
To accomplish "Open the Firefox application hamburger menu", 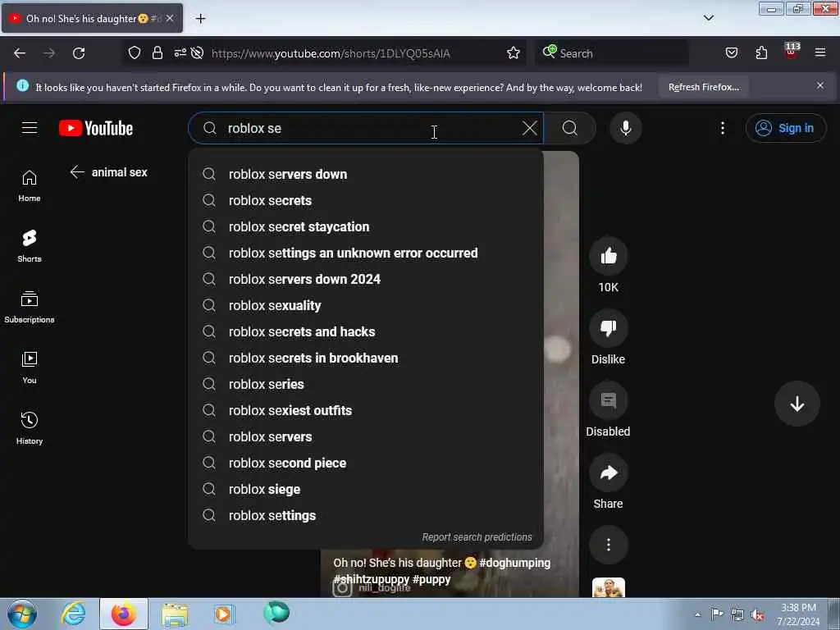I will pyautogui.click(x=819, y=53).
